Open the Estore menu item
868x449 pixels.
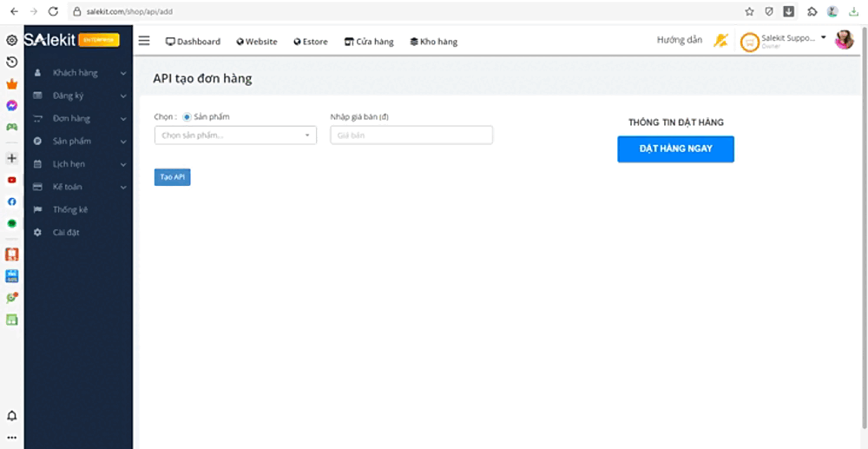coord(311,42)
